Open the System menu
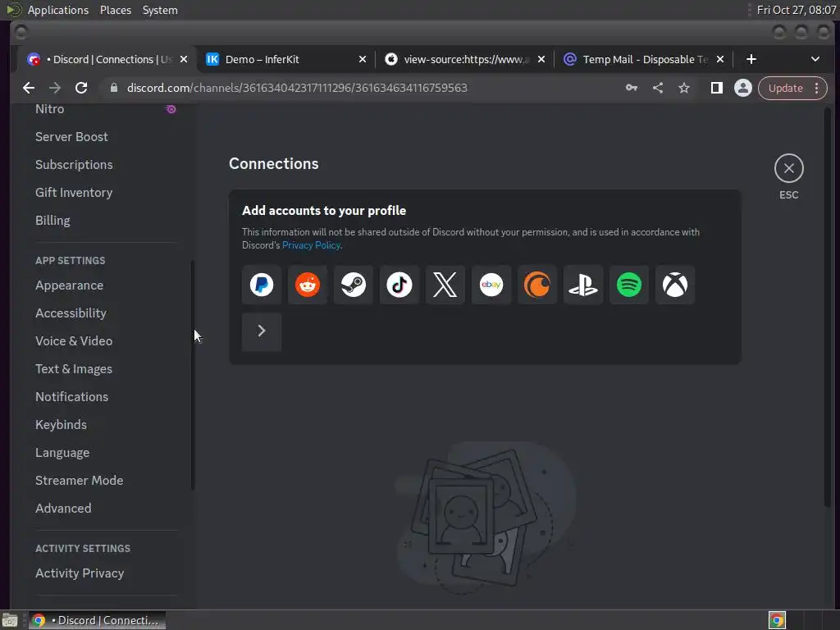840x630 pixels. [160, 10]
